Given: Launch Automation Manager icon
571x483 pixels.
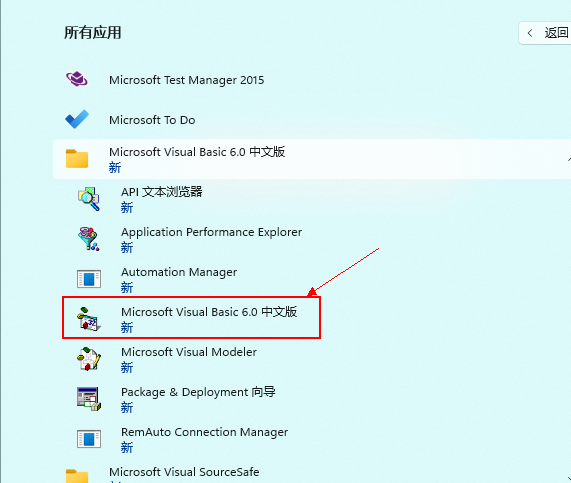Looking at the screenshot, I should pyautogui.click(x=89, y=279).
